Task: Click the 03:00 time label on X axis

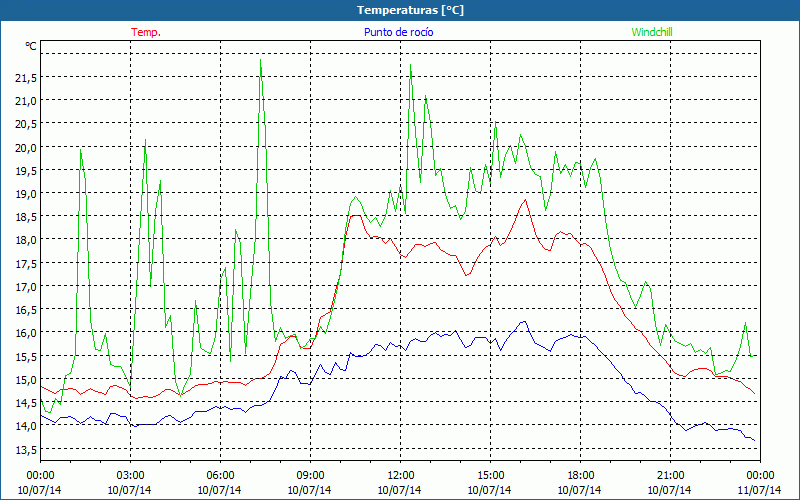Action: tap(130, 475)
